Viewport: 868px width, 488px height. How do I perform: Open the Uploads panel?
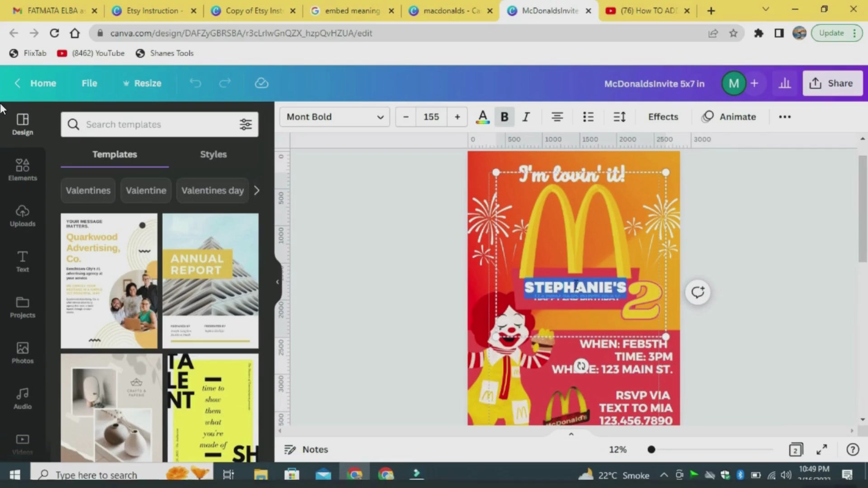[22, 216]
